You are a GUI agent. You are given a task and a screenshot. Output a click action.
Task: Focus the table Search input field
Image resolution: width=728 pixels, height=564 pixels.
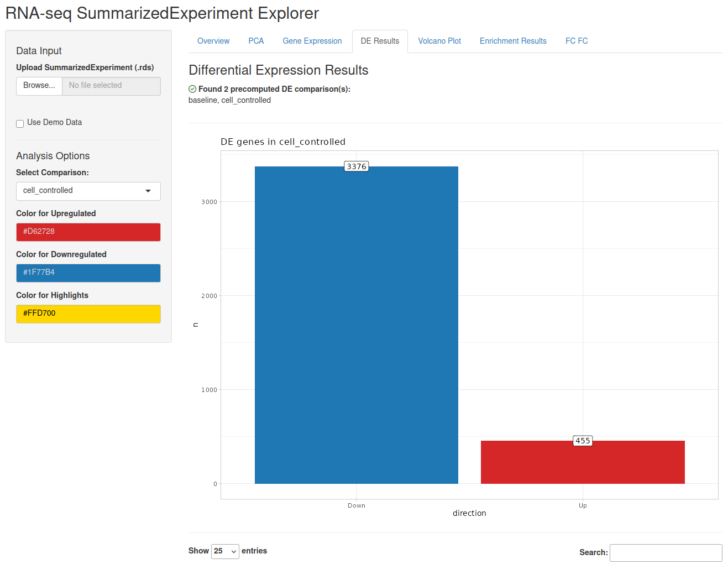click(666, 553)
